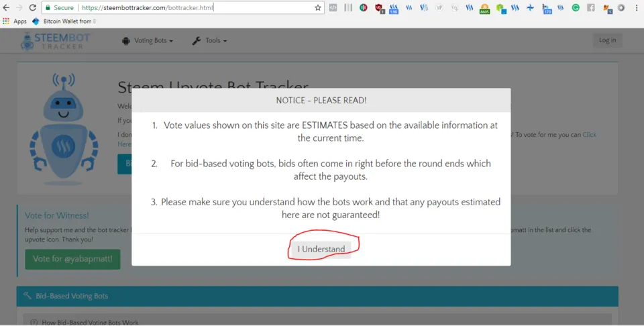Click the green and red circle extension
The width and height of the screenshot is (644, 326).
click(x=363, y=7)
